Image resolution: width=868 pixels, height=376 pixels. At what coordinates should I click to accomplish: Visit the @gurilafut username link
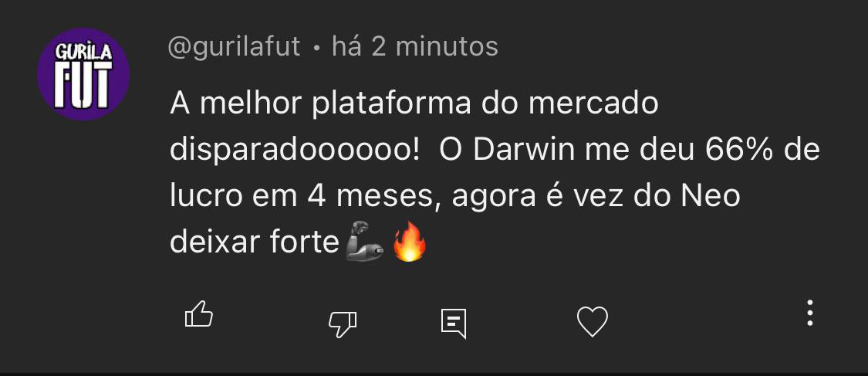pyautogui.click(x=234, y=46)
